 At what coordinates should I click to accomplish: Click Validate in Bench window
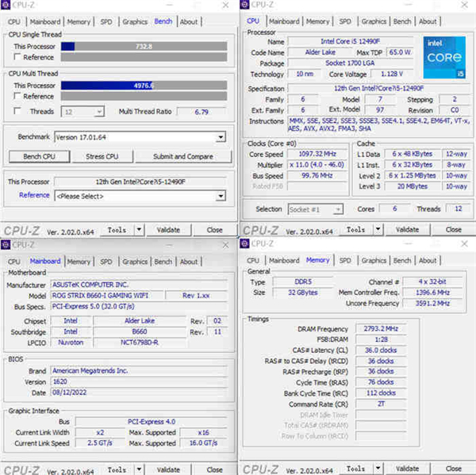pos(168,230)
